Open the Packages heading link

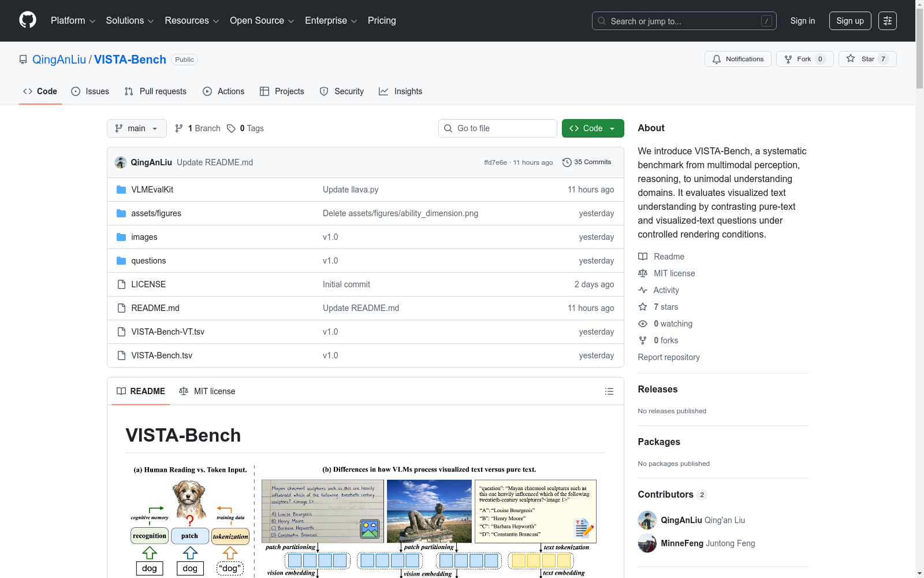659,442
